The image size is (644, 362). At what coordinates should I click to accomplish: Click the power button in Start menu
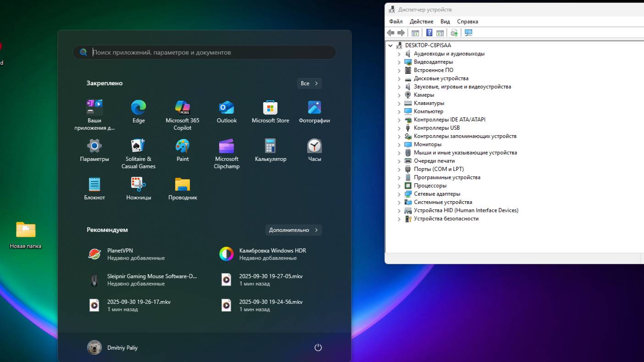(318, 347)
